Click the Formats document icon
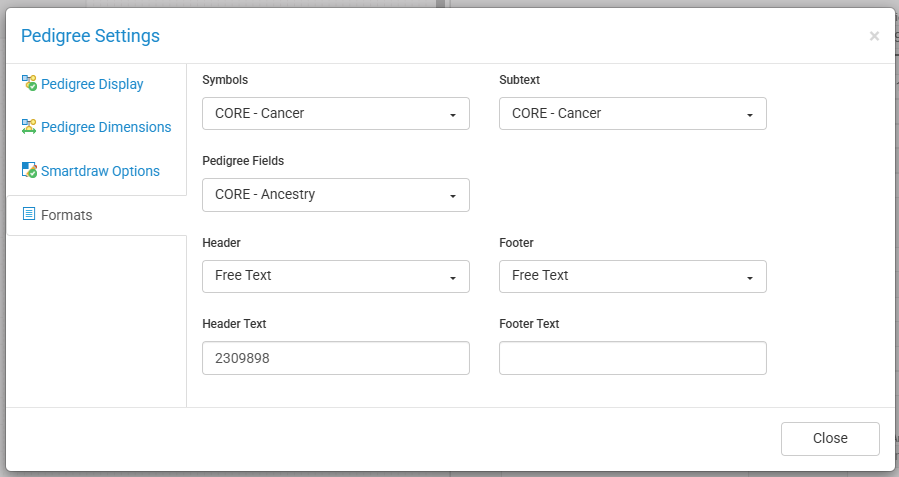Viewport: 899px width, 477px height. click(29, 214)
